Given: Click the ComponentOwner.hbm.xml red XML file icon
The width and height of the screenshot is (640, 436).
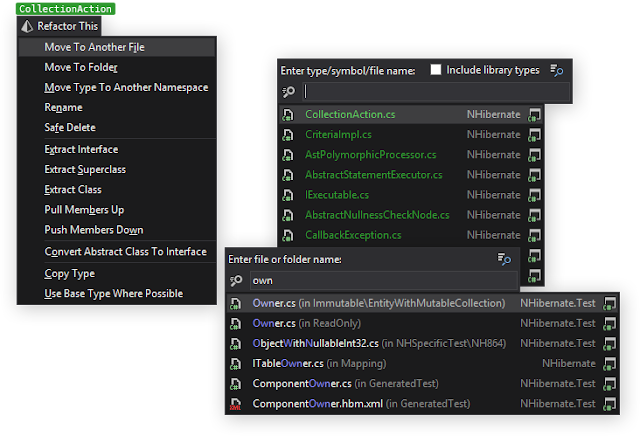Looking at the screenshot, I should 235,403.
